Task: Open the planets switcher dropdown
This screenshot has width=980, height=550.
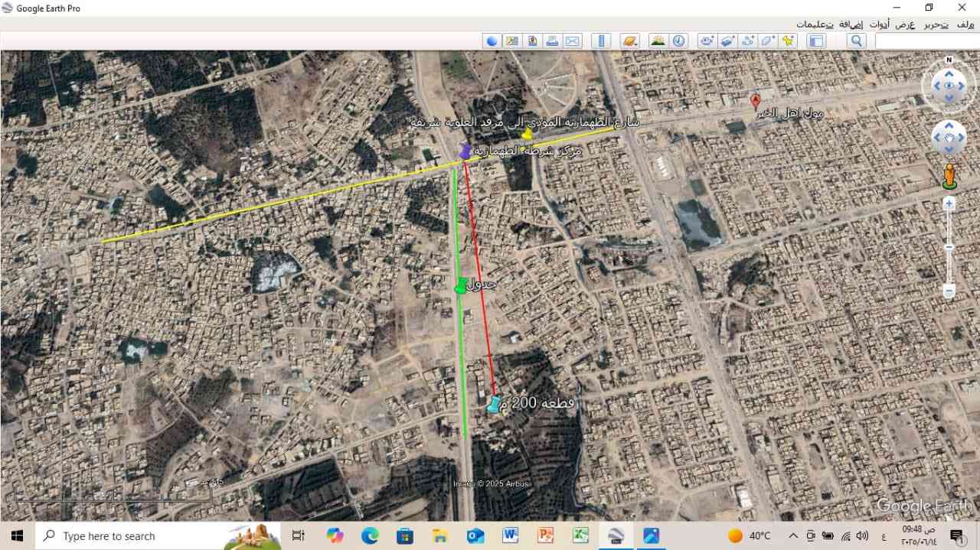Action: [x=629, y=41]
